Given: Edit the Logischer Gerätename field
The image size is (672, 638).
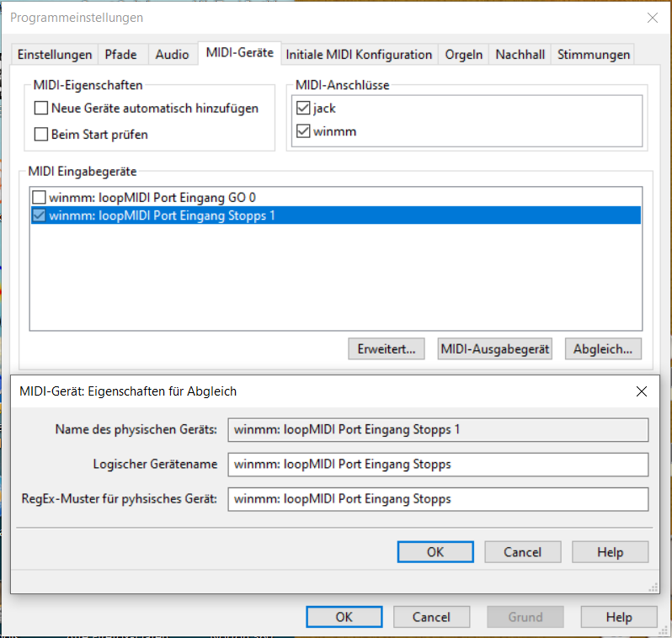Looking at the screenshot, I should tap(438, 465).
